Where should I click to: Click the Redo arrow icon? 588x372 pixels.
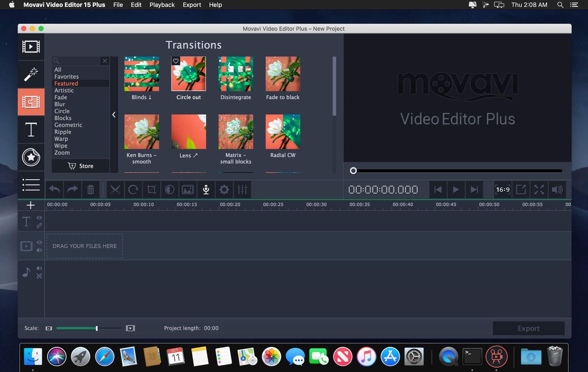click(72, 189)
